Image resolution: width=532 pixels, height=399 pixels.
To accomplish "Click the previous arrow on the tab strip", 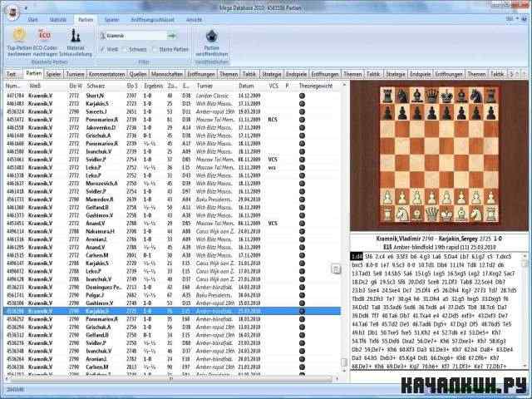I will click(x=518, y=74).
